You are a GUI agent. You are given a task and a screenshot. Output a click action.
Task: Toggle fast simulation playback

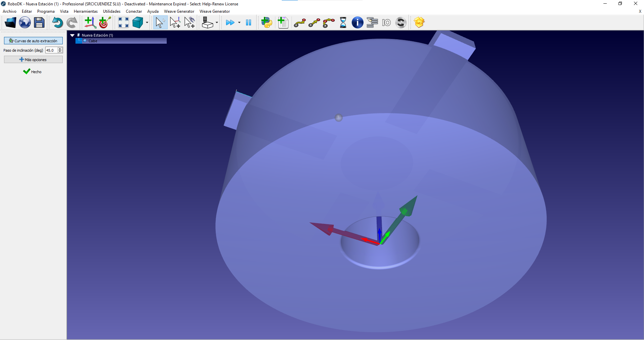coord(230,23)
